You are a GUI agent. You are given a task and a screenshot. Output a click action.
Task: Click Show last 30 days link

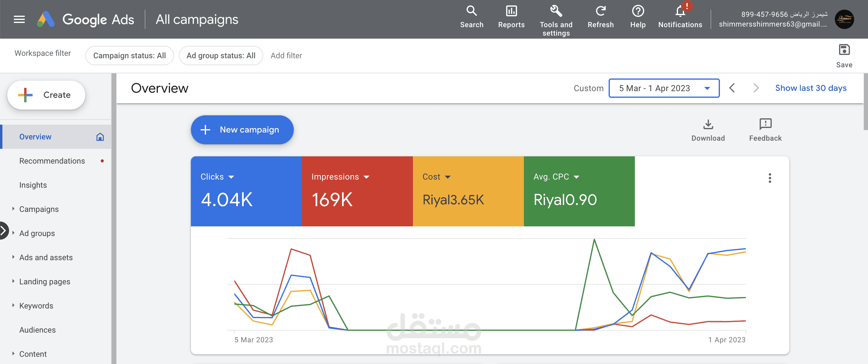click(x=810, y=88)
